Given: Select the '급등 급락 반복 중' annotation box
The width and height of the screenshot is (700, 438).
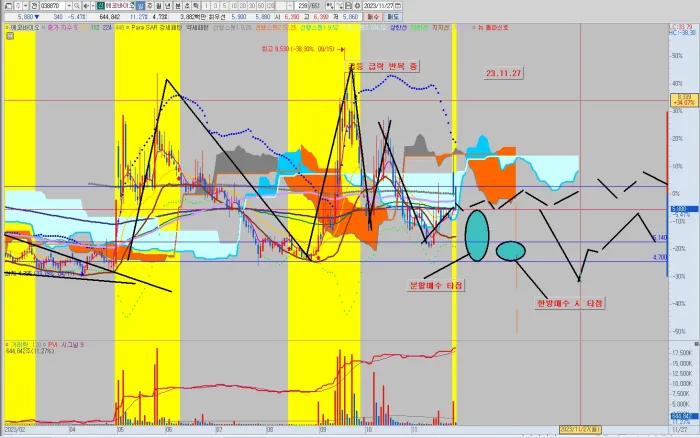Looking at the screenshot, I should 383,66.
